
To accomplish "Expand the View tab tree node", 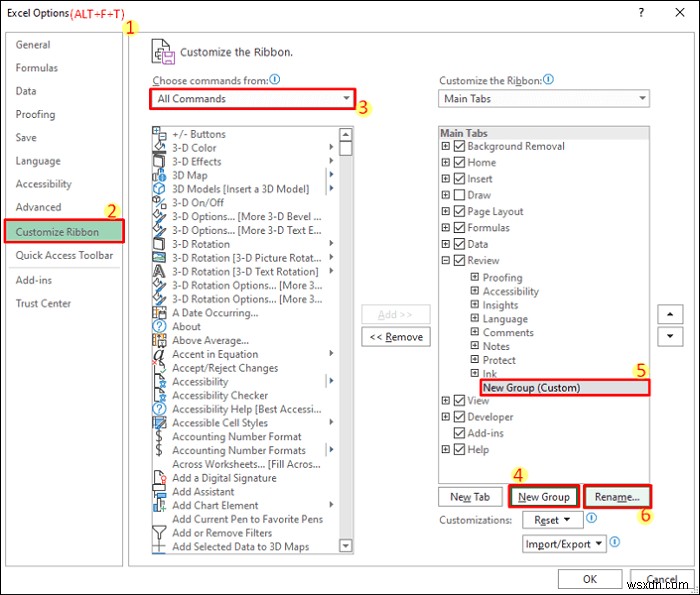I will pyautogui.click(x=446, y=400).
